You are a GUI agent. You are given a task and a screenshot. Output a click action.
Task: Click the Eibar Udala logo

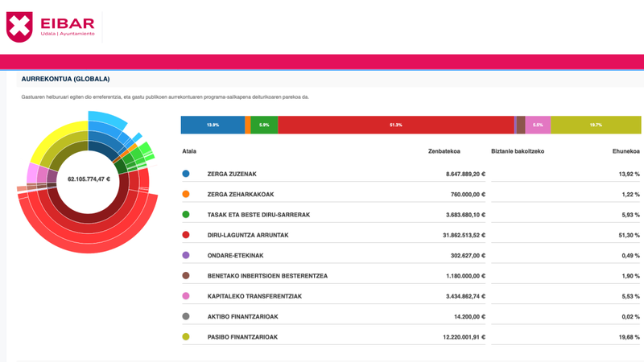[52, 26]
